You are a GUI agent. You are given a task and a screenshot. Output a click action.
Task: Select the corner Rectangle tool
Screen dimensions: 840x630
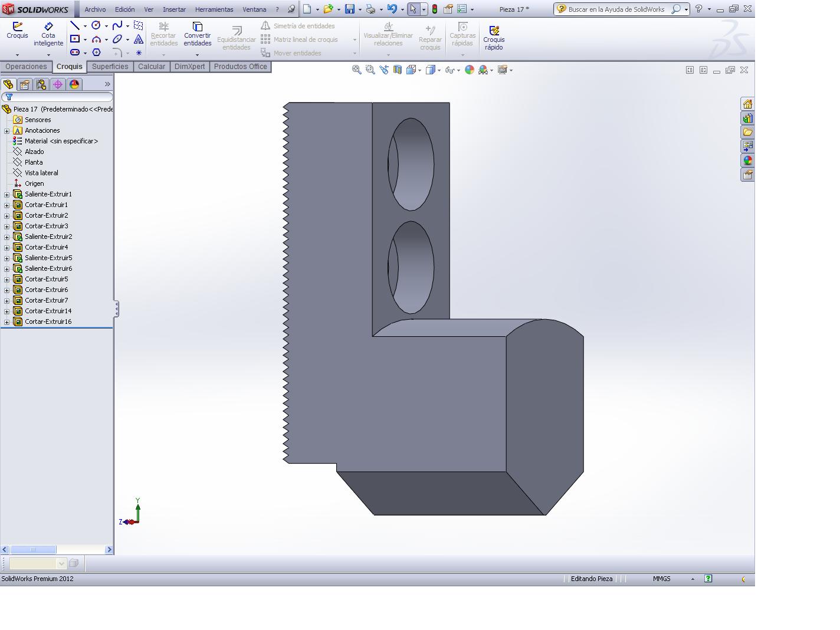pos(75,40)
